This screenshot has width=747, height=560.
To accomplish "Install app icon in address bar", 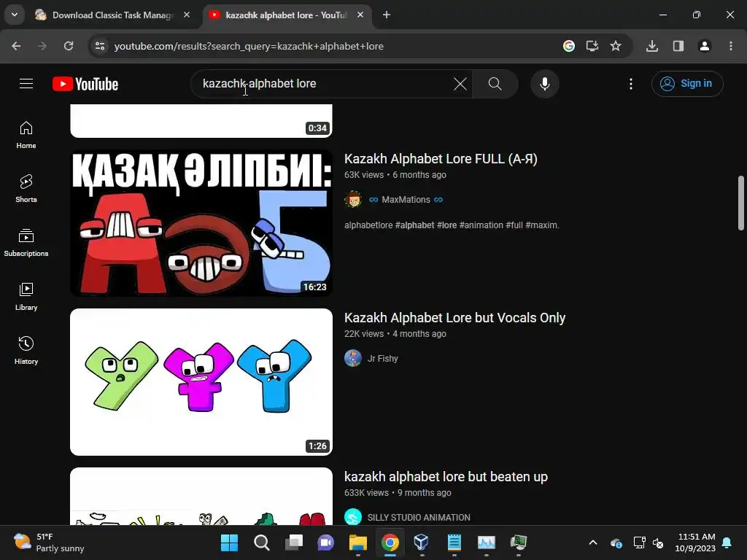I will pos(592,46).
